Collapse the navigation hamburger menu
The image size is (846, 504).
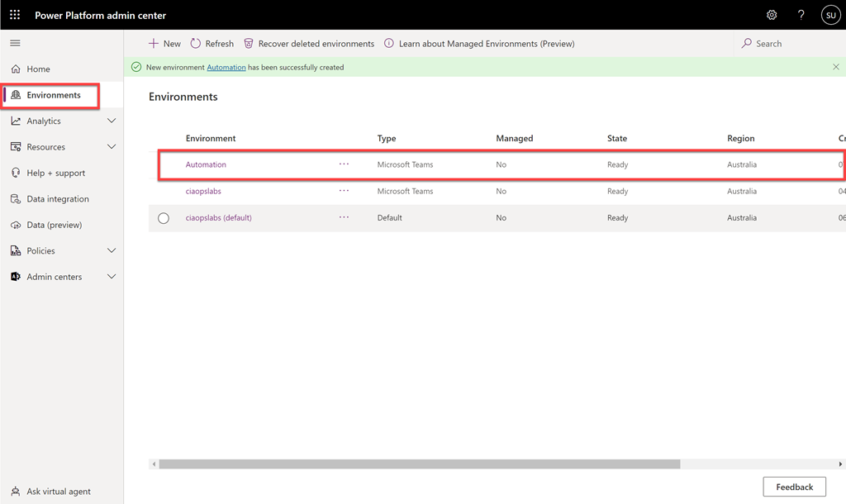(15, 43)
